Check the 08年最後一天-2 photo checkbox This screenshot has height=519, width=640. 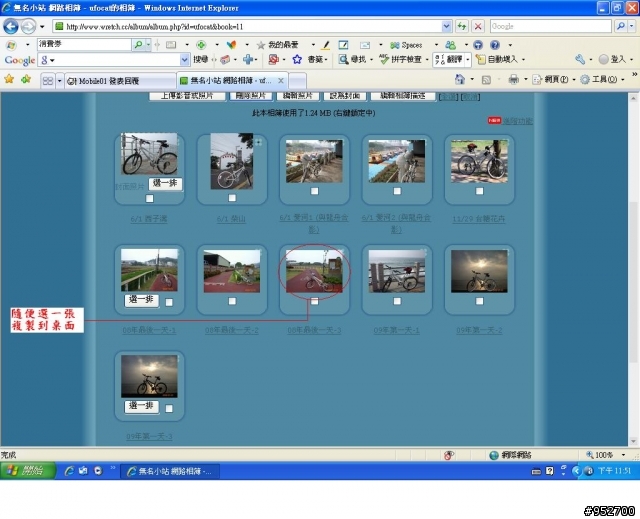232,301
